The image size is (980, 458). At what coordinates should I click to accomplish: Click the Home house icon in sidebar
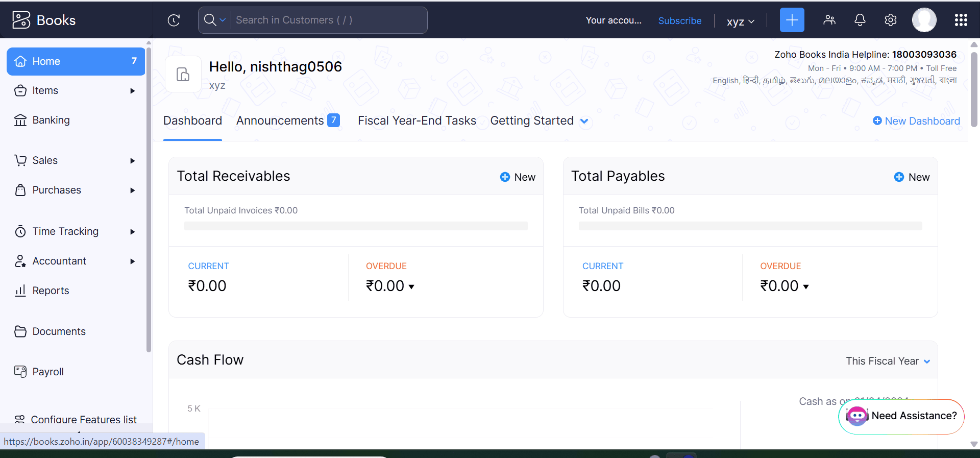tap(20, 61)
